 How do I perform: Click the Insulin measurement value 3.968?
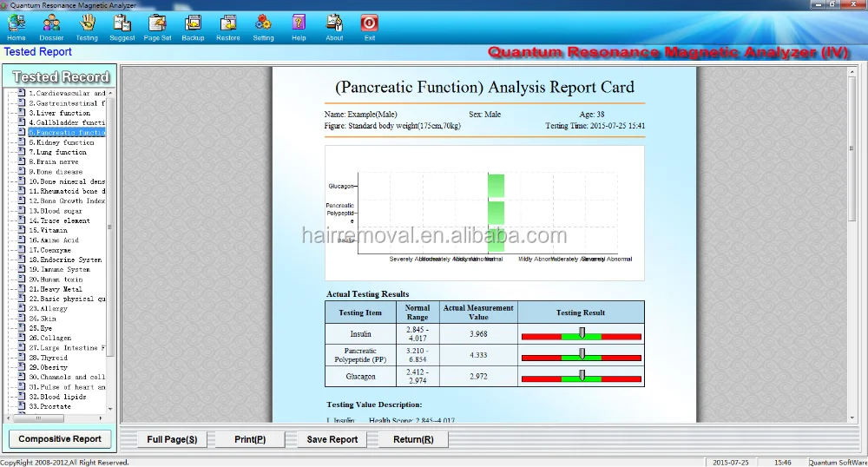478,334
